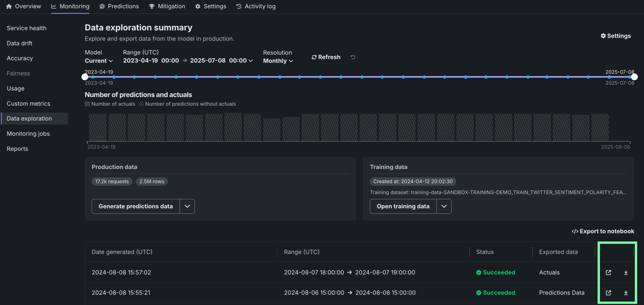Expand Open training data options arrow
Screen dimensions: 644x305
tap(444, 206)
